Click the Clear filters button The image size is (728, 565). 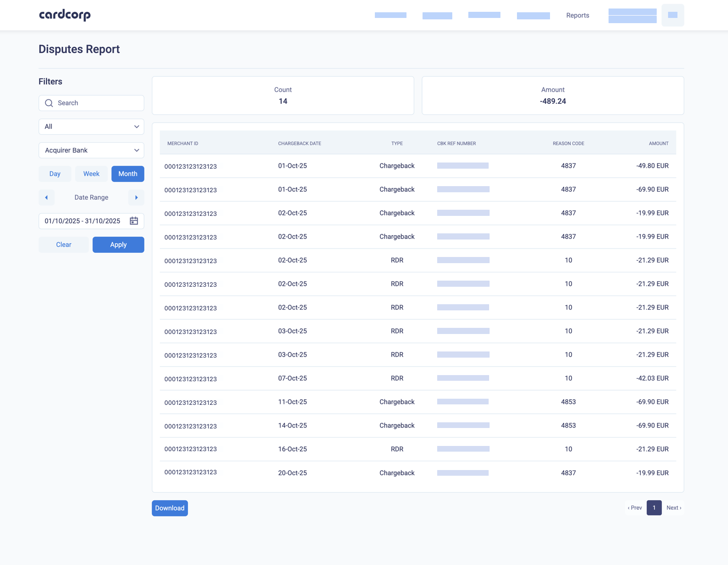click(x=64, y=245)
